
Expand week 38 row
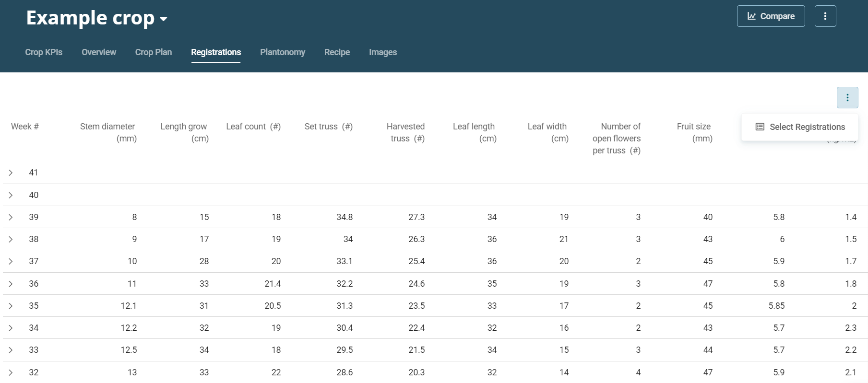[x=11, y=239]
